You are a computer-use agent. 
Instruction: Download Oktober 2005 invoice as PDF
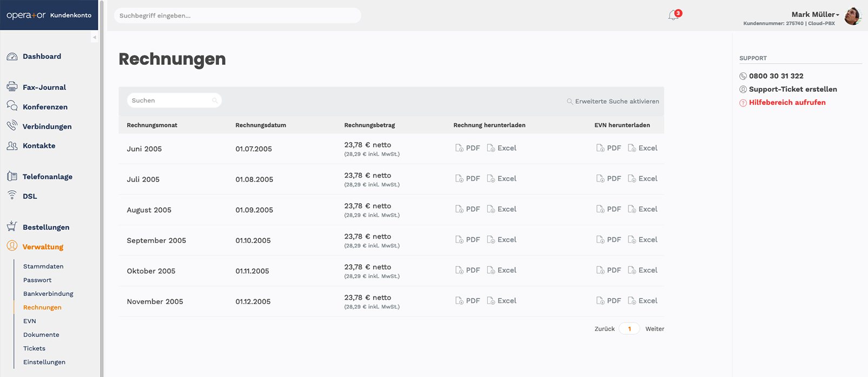468,270
